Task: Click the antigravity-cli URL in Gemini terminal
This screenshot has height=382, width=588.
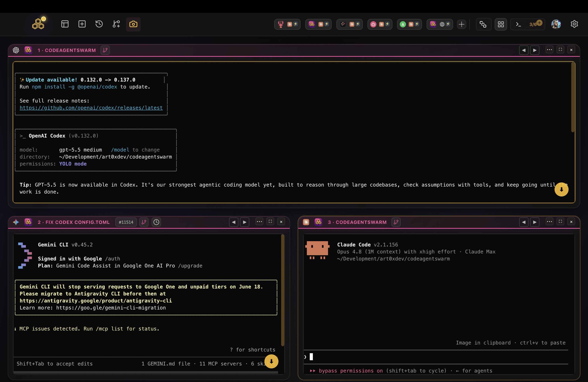Action: coord(96,301)
